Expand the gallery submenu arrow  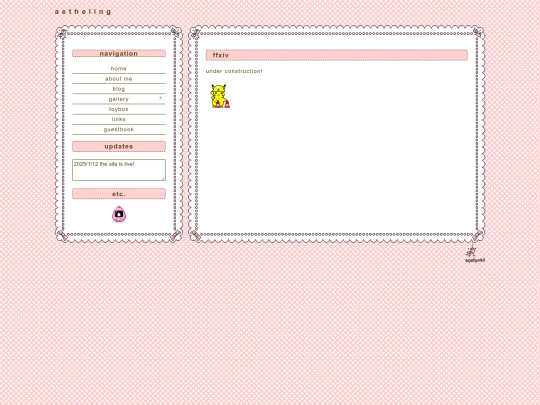pos(160,98)
